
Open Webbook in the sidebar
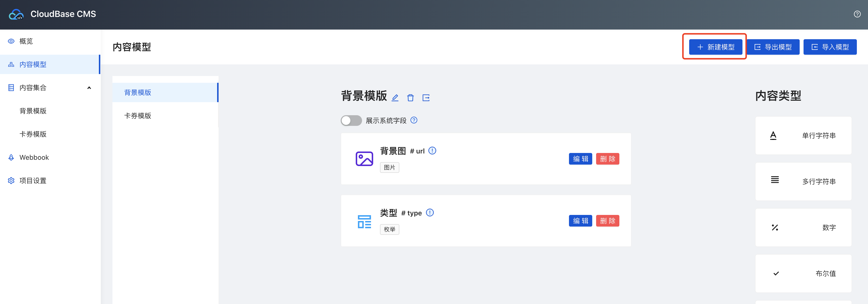pyautogui.click(x=34, y=157)
